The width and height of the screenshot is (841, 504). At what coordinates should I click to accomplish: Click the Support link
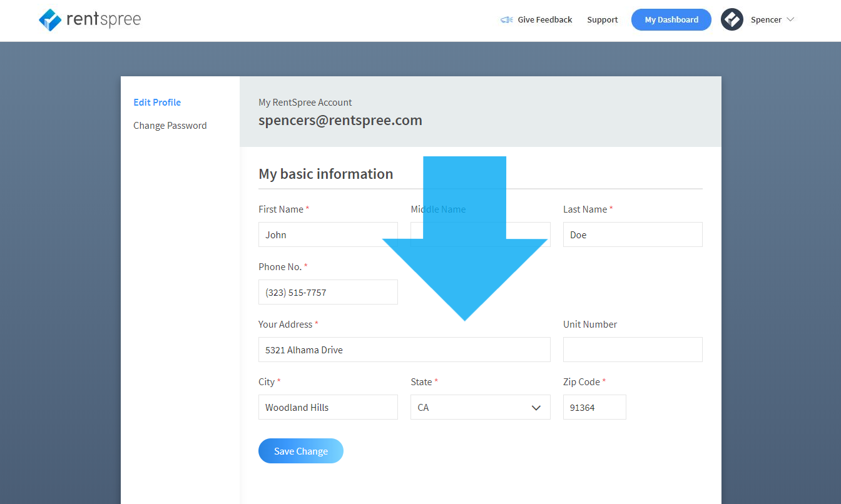tap(602, 19)
